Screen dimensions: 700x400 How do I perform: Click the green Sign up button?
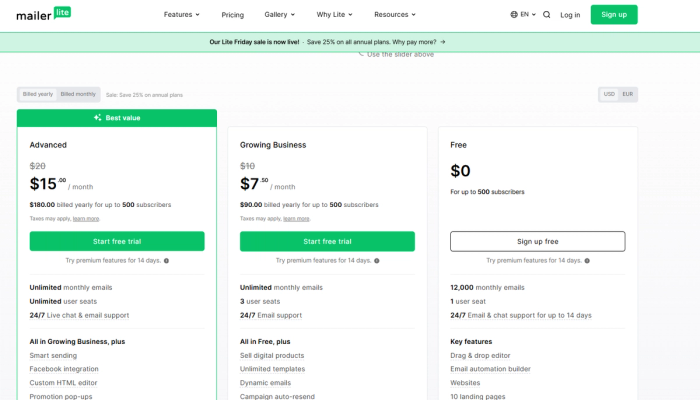click(x=614, y=15)
